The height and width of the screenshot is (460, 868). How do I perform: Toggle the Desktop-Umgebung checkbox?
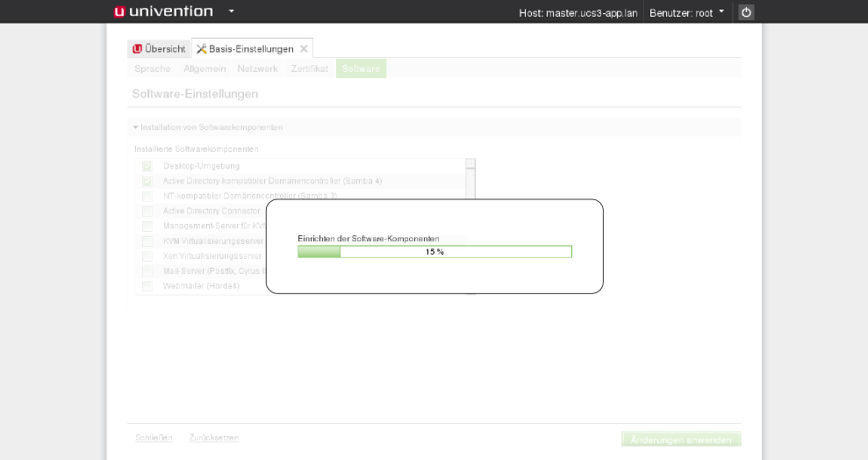[147, 166]
